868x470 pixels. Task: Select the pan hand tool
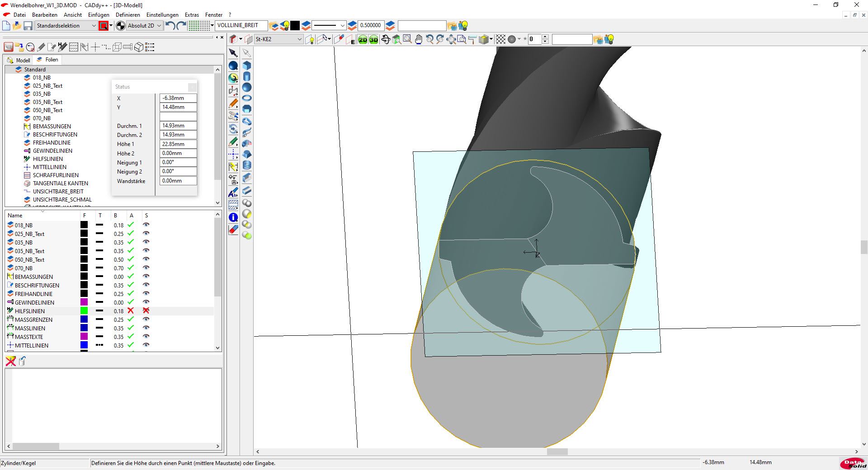[x=419, y=40]
